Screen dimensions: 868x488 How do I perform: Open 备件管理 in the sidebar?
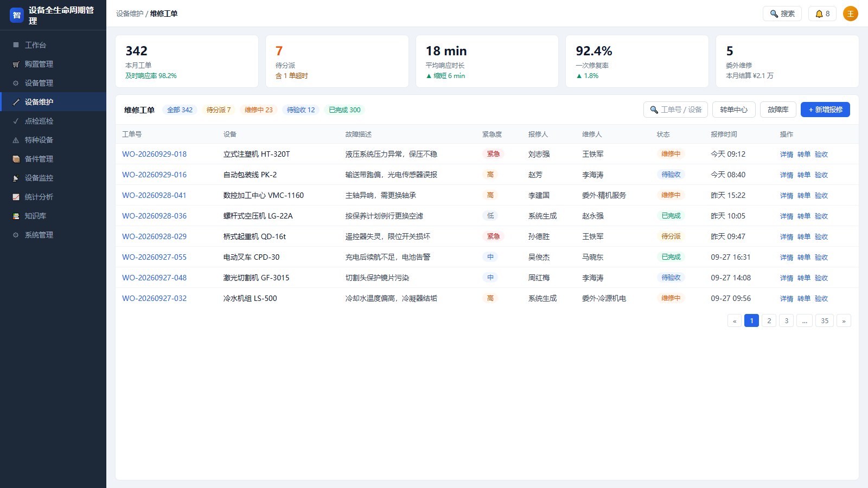click(53, 159)
